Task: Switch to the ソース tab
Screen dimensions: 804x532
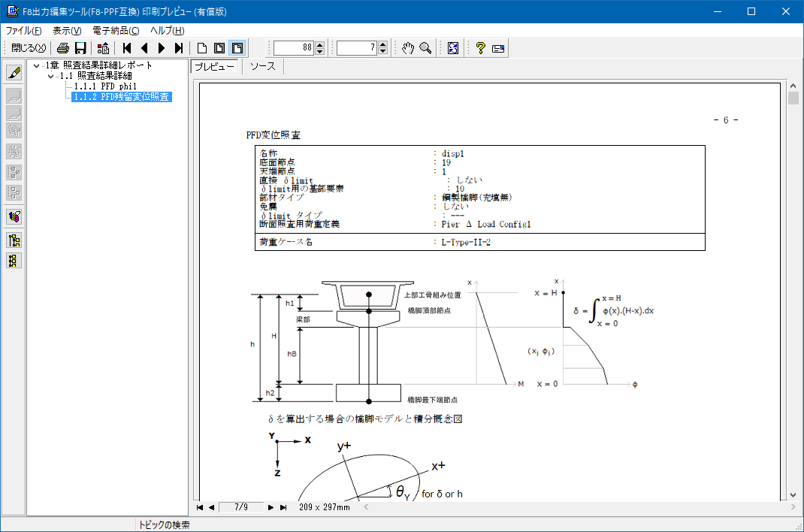Action: point(263,67)
